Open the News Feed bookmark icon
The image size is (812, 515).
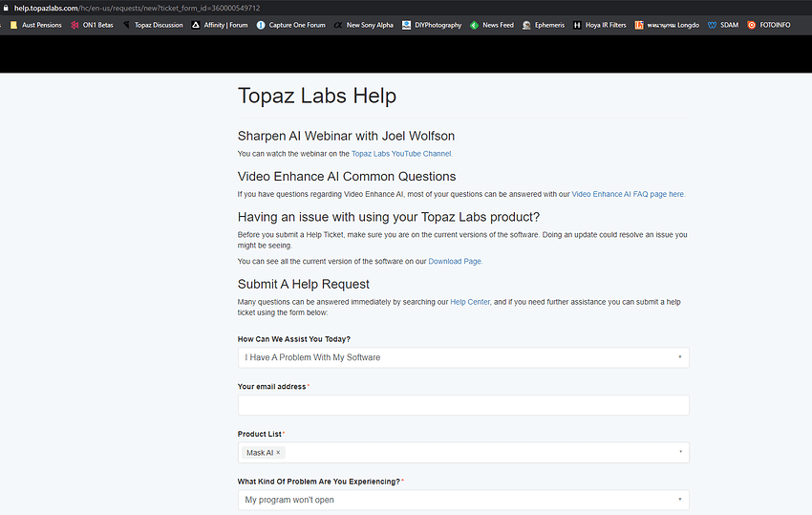pyautogui.click(x=475, y=25)
